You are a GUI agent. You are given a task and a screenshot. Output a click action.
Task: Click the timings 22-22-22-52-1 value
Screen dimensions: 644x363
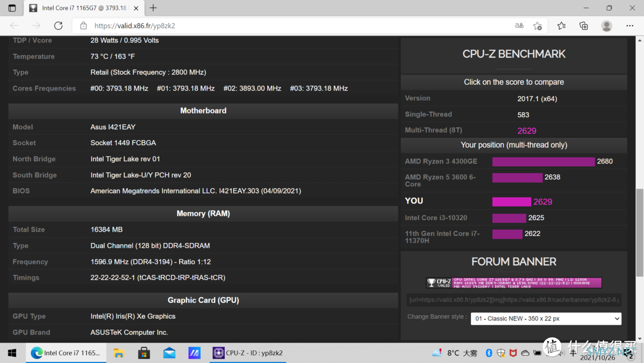point(157,278)
